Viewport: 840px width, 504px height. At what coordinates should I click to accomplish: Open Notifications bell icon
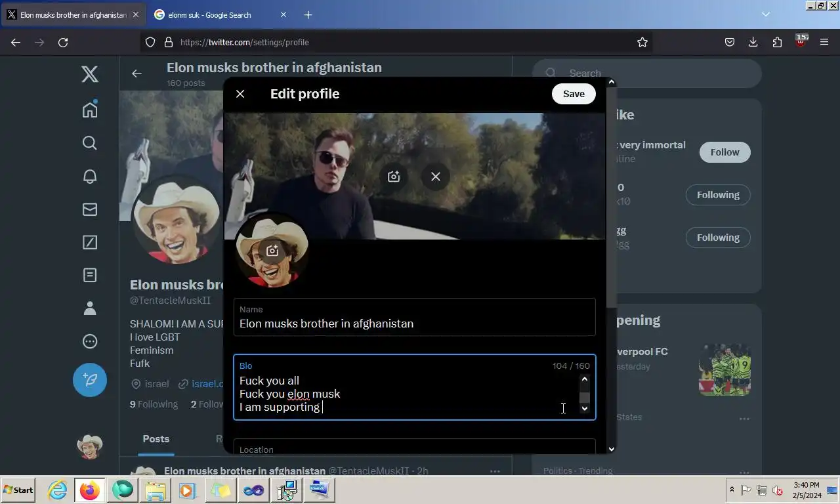90,176
